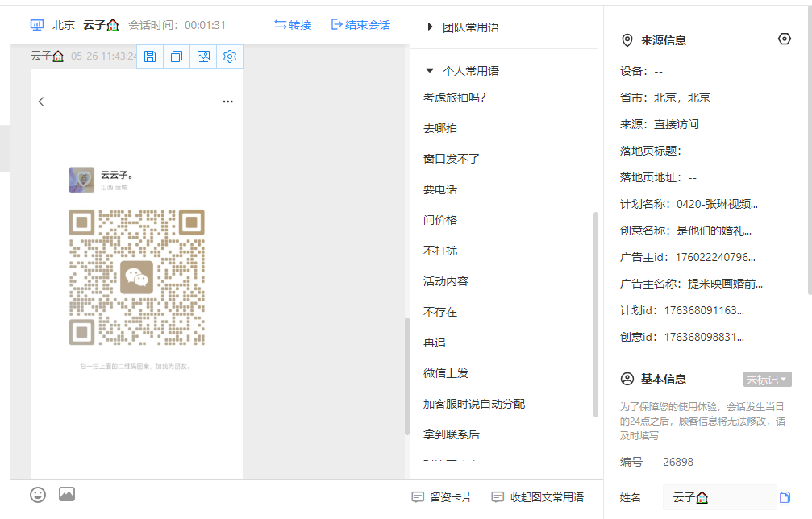Screen dimensions: 812x519
Task: Click the hexagon settings icon beside 来源信息
Action: (x=785, y=39)
